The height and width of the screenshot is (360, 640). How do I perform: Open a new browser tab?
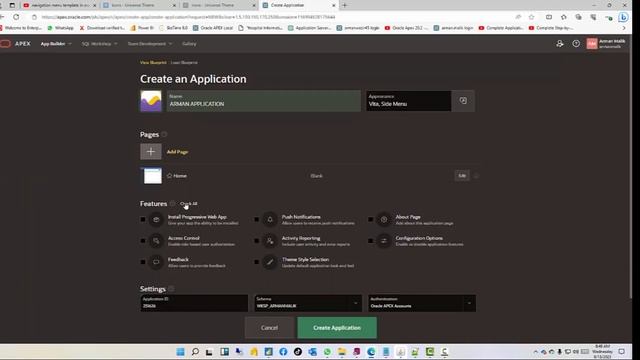click(x=344, y=5)
